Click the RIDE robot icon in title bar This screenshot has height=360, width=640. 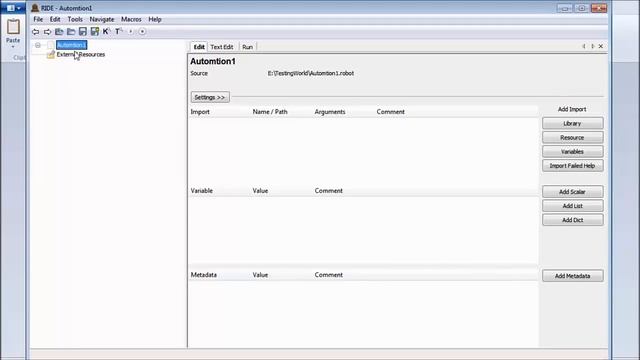pyautogui.click(x=35, y=8)
